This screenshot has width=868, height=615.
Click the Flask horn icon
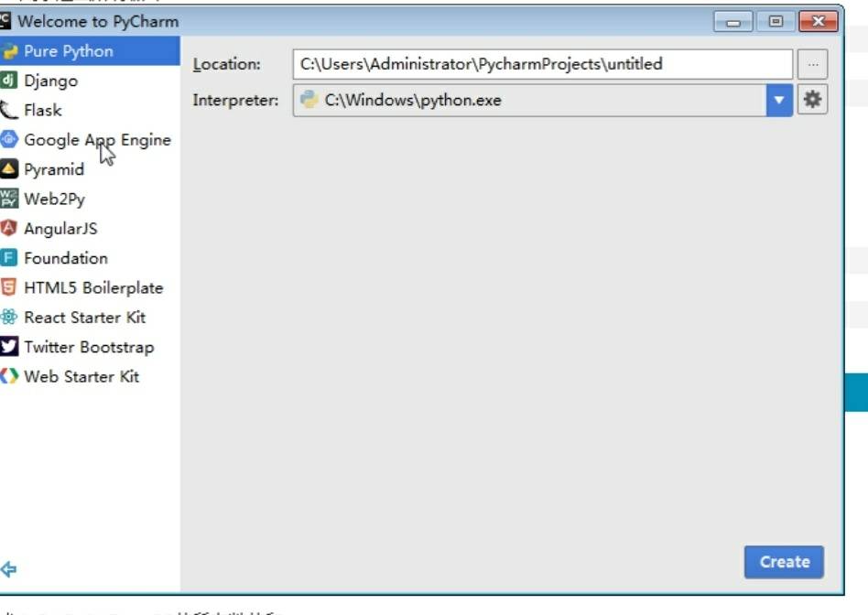click(9, 110)
